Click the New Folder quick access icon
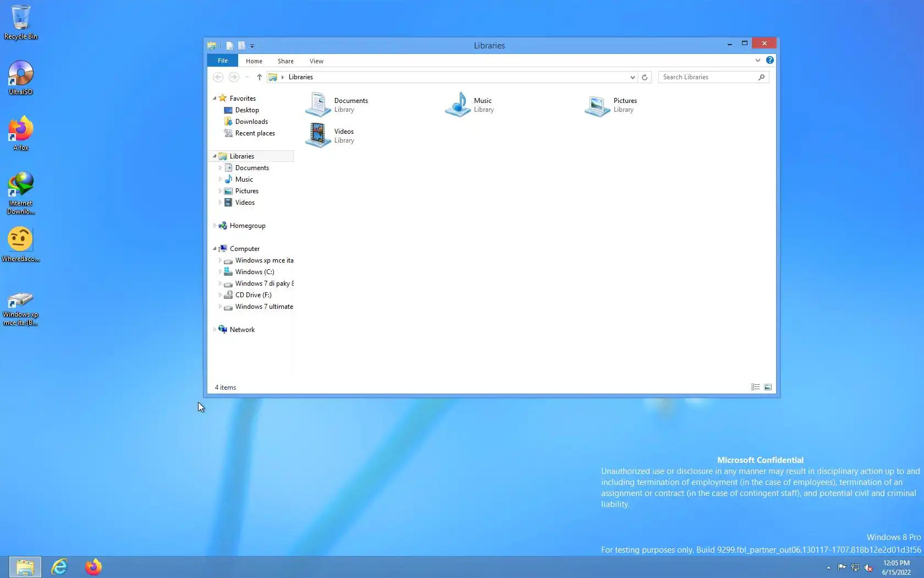 pos(241,46)
